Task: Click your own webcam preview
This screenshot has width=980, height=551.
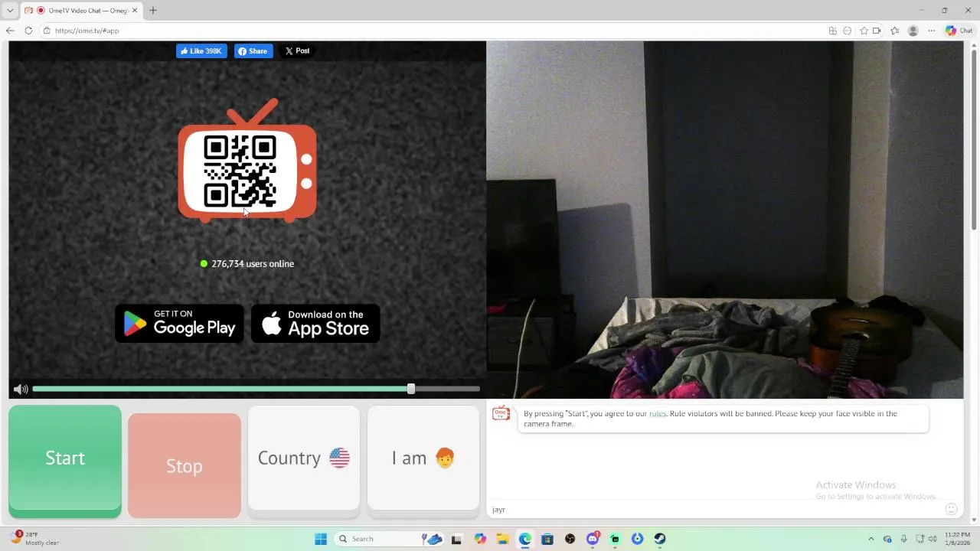Action: click(x=725, y=220)
